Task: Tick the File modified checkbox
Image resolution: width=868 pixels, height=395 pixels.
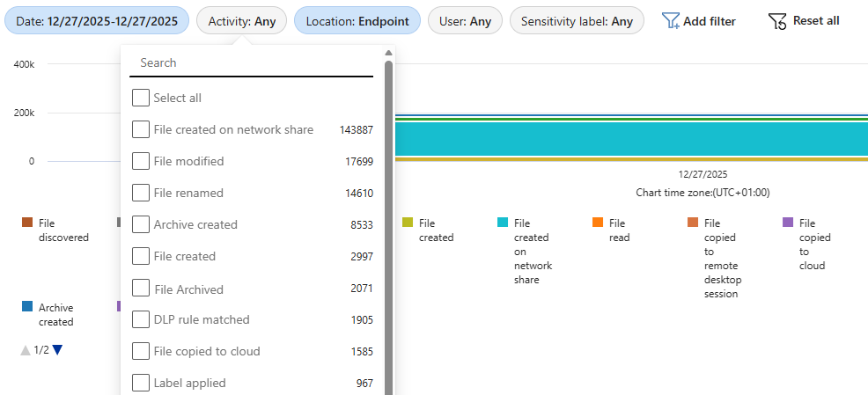Action: tap(140, 161)
